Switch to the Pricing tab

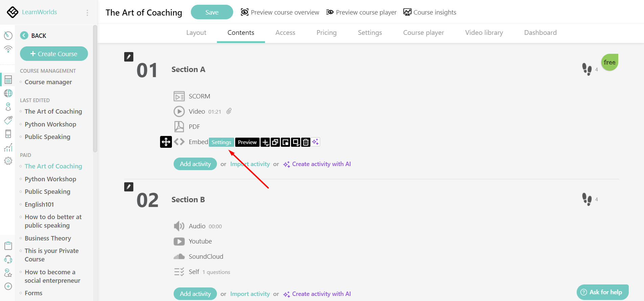pos(326,32)
